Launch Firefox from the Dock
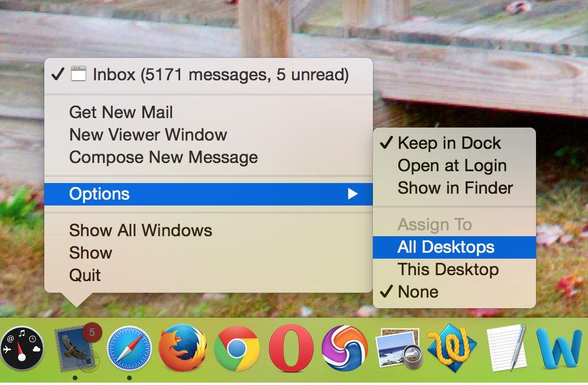The height and width of the screenshot is (385, 588). (x=182, y=348)
